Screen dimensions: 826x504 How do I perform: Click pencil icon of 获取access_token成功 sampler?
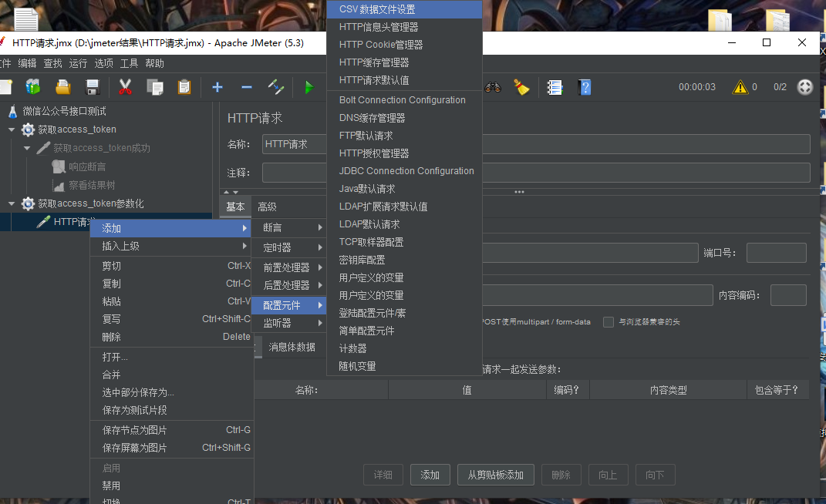click(43, 148)
